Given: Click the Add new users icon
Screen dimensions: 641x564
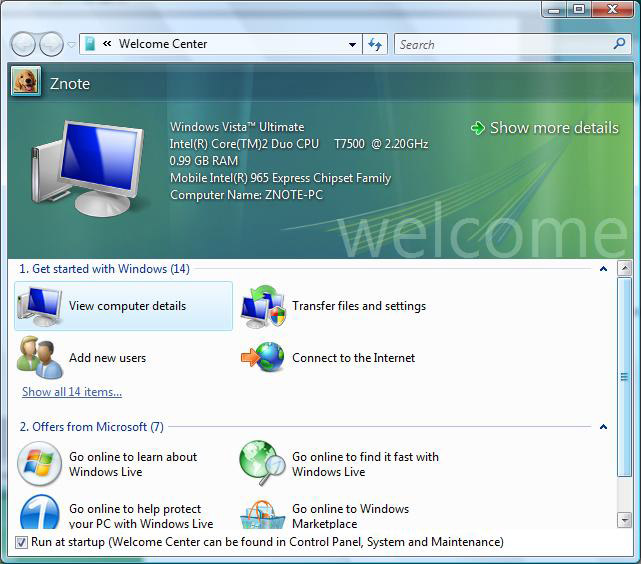Looking at the screenshot, I should pos(39,358).
